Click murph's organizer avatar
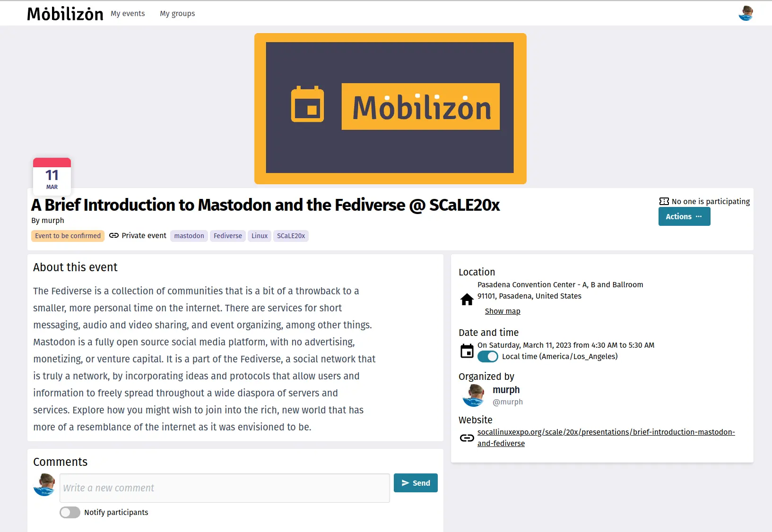 (x=474, y=395)
